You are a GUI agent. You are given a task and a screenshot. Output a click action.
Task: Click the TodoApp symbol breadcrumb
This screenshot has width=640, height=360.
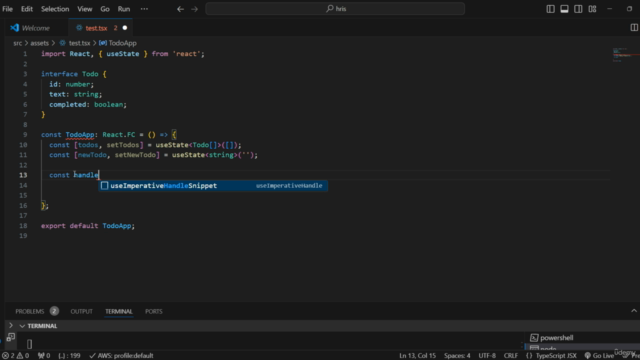tap(122, 43)
